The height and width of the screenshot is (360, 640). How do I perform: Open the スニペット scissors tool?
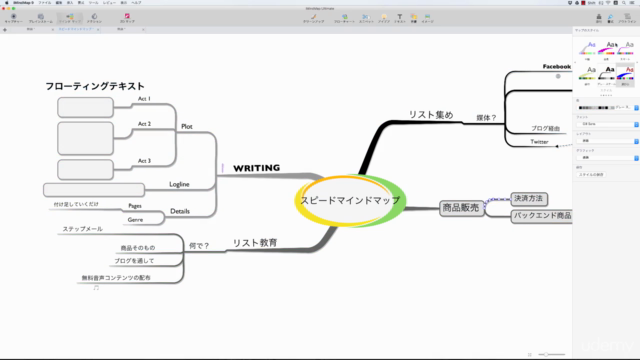366,18
